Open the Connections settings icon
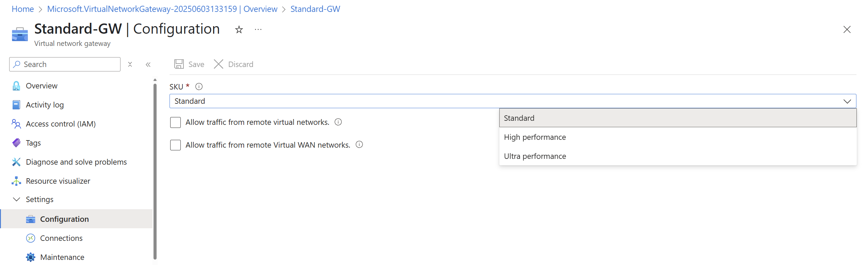Image resolution: width=868 pixels, height=265 pixels. [31, 238]
